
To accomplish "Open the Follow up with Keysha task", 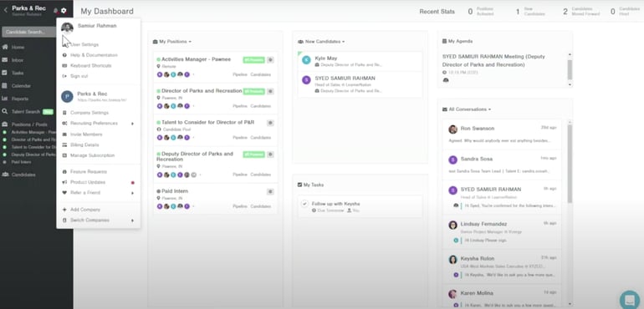I will (335, 204).
